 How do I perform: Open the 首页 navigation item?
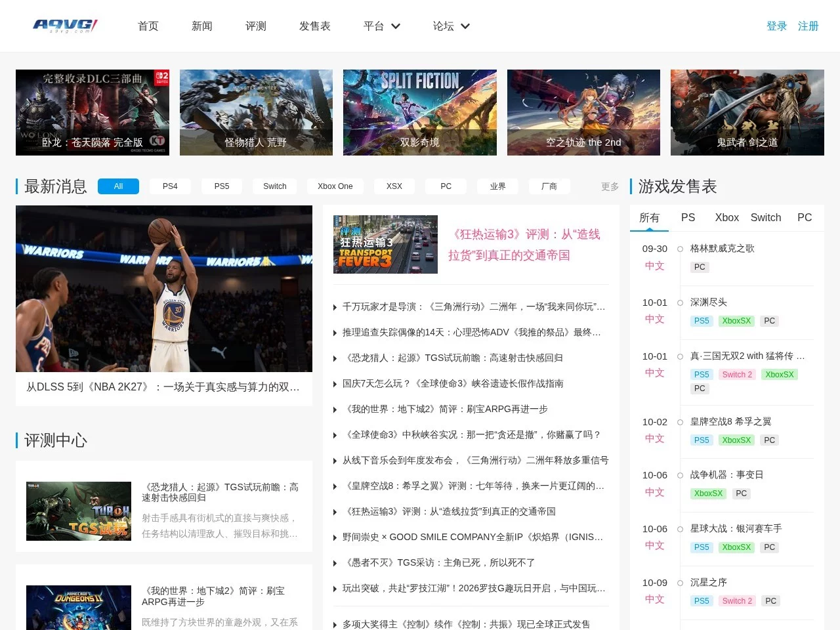coord(148,26)
